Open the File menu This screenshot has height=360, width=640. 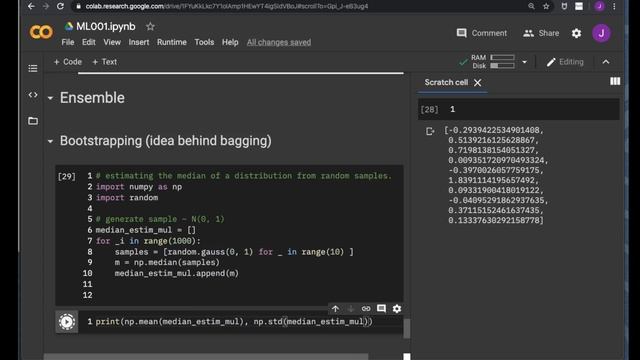point(68,42)
